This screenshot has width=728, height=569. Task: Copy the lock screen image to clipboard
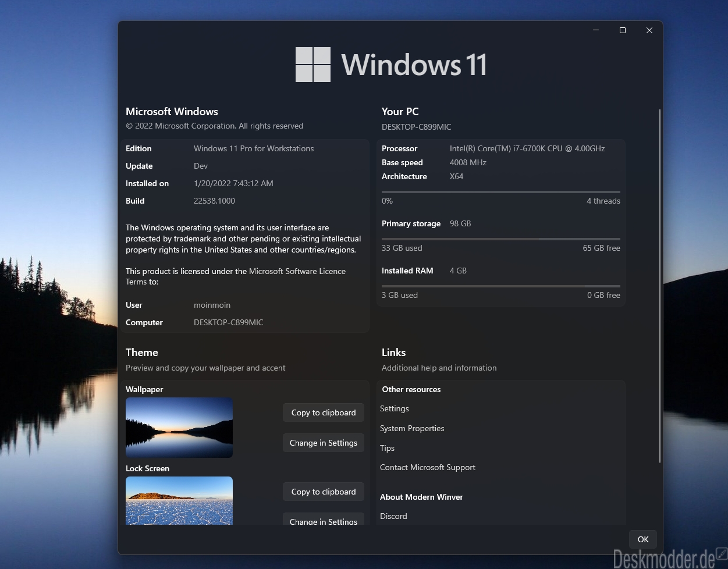click(x=324, y=492)
